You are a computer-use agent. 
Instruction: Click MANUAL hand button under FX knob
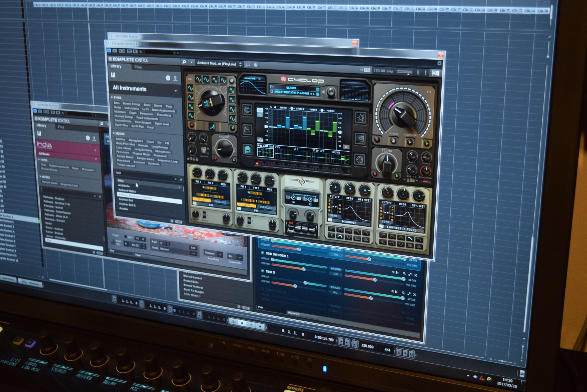click(x=393, y=141)
